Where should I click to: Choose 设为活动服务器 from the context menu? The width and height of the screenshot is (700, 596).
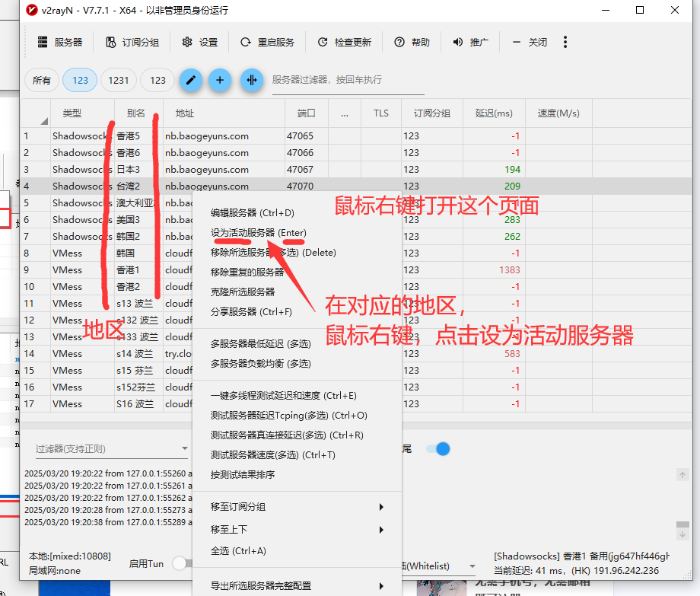[258, 232]
